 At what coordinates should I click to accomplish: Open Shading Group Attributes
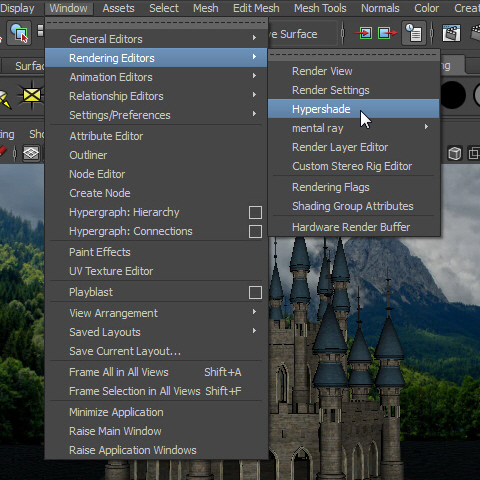point(353,206)
